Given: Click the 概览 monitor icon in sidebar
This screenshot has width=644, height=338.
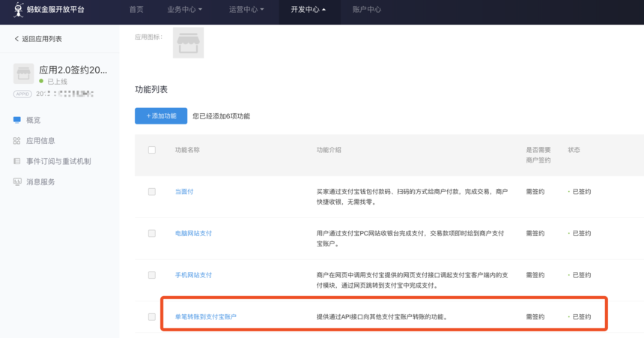Looking at the screenshot, I should (x=16, y=120).
